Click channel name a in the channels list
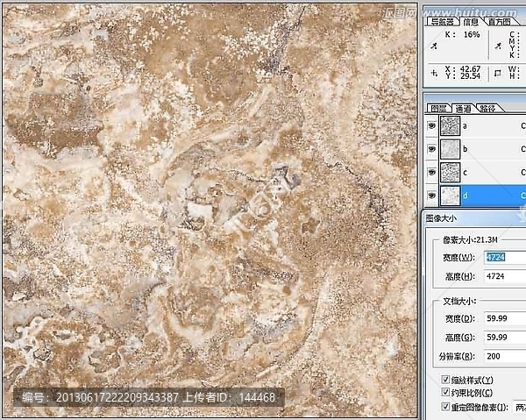This screenshot has width=526, height=420. tap(465, 126)
